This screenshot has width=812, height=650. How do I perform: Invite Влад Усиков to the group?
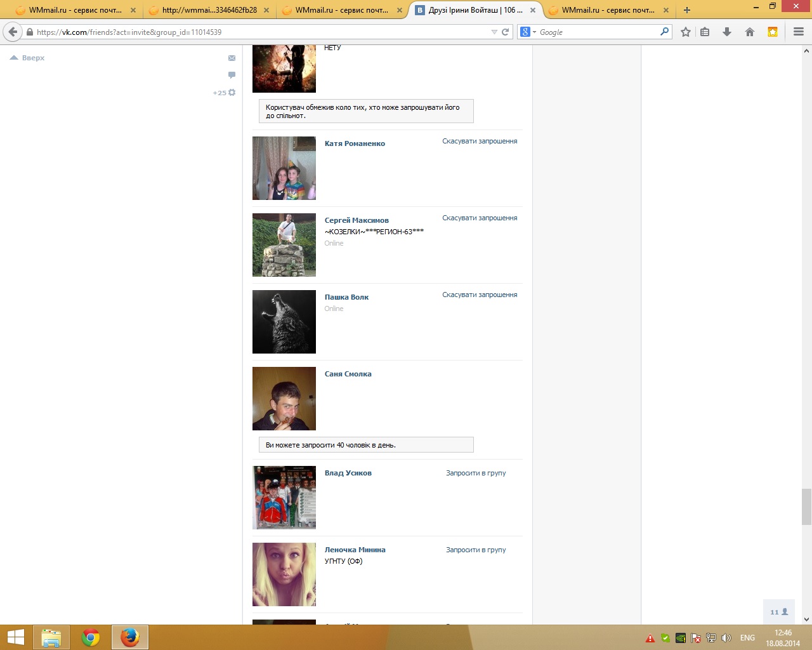(x=476, y=473)
